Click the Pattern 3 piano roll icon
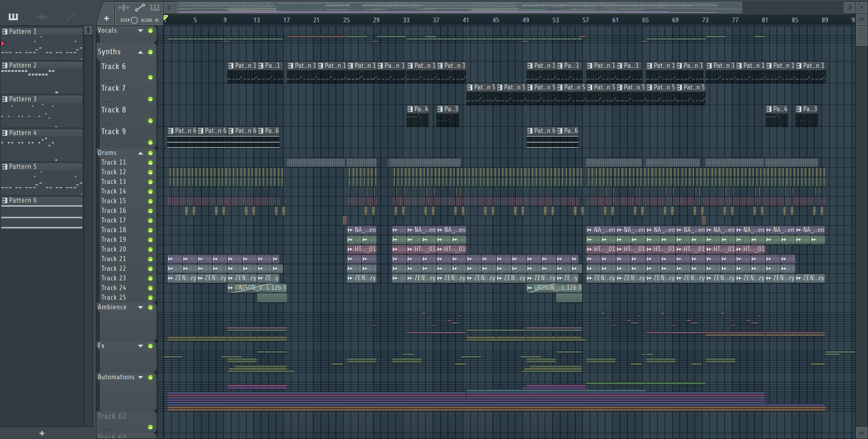The width and height of the screenshot is (868, 439). point(5,99)
